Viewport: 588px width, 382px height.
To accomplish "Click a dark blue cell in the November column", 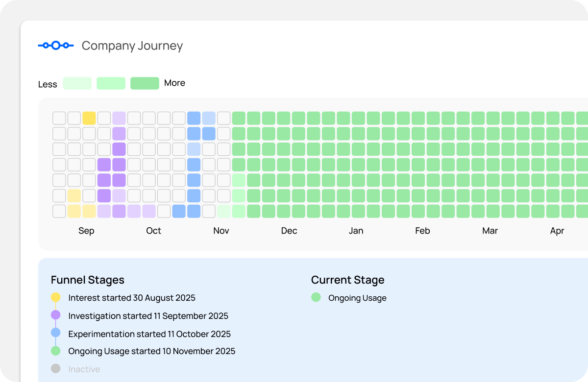I will (194, 133).
